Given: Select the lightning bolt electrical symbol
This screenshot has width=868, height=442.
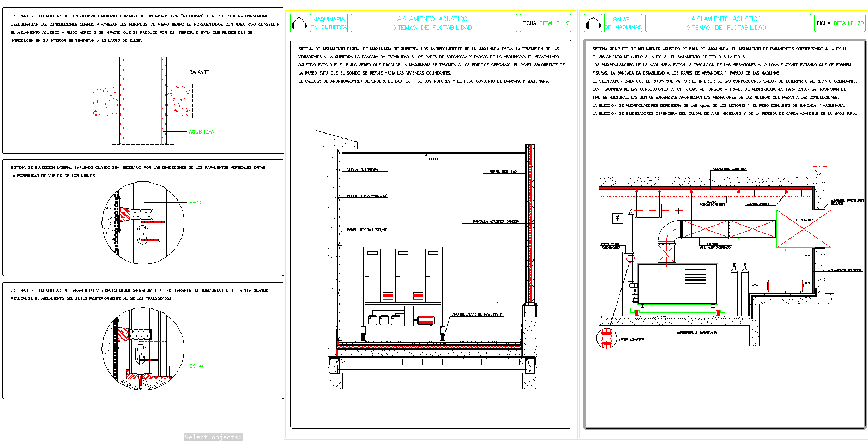Looking at the screenshot, I should tap(617, 219).
